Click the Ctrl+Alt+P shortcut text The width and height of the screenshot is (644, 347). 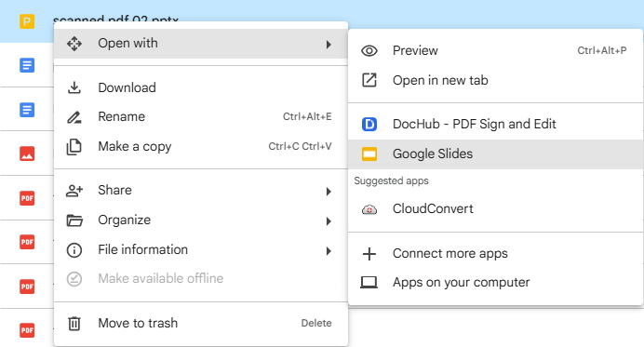pyautogui.click(x=602, y=50)
